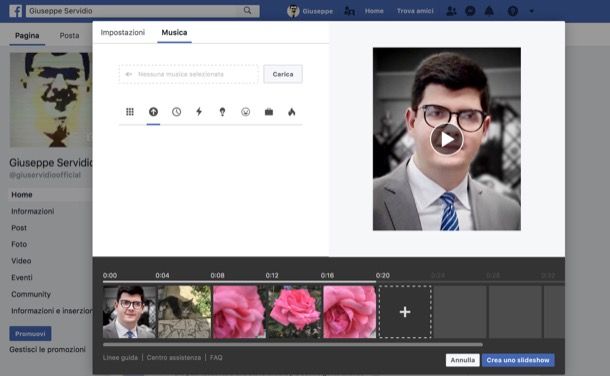
Task: Select Video in page sidebar
Action: pyautogui.click(x=21, y=261)
